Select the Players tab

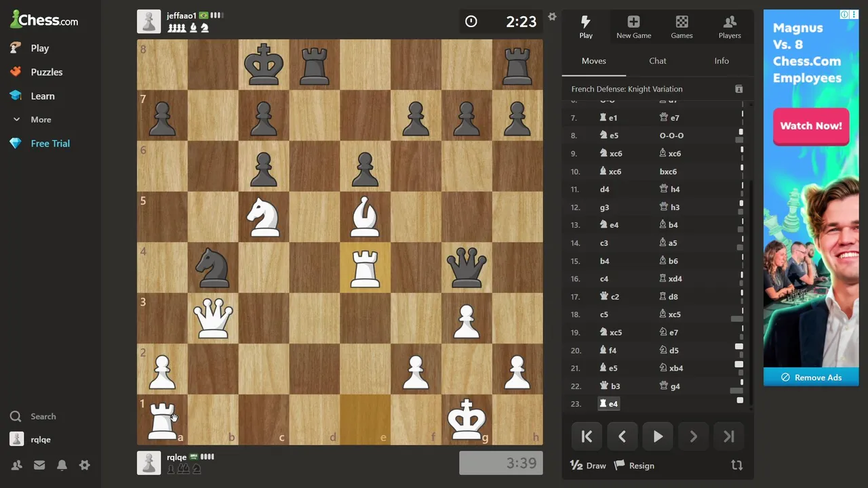coord(730,27)
